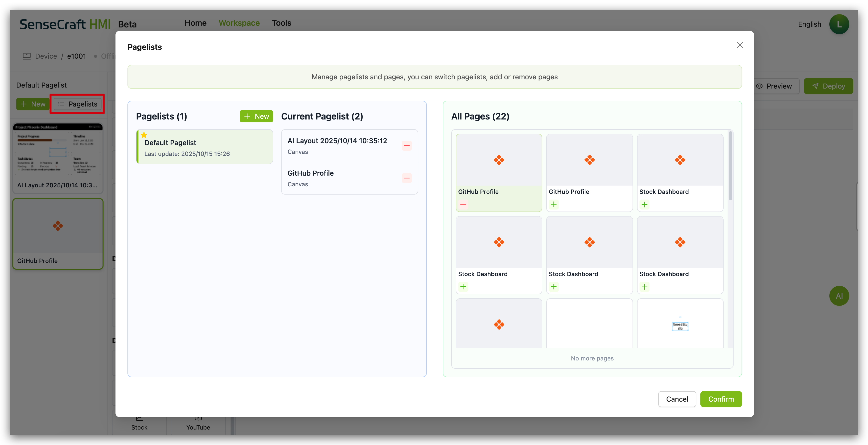Remove GitHub Profile from current pagelist
The width and height of the screenshot is (868, 445).
point(406,178)
